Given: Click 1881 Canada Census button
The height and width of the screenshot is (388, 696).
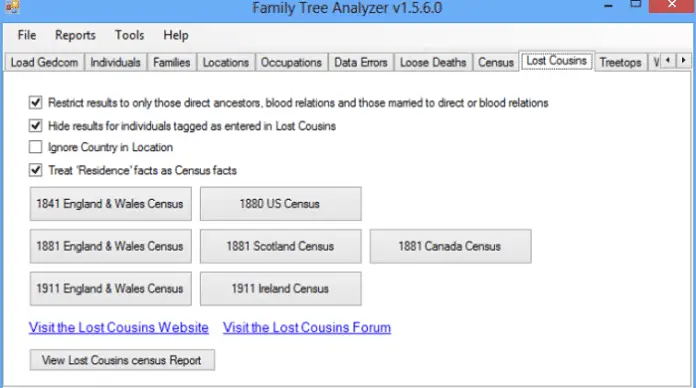Looking at the screenshot, I should (451, 246).
